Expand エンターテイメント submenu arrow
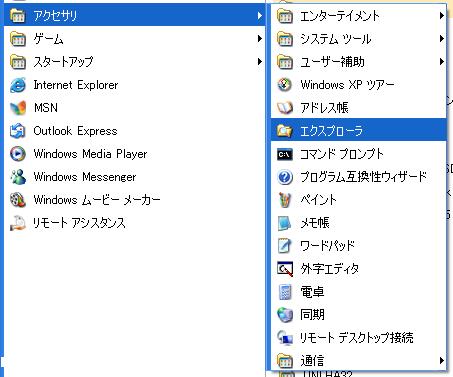 [x=442, y=16]
